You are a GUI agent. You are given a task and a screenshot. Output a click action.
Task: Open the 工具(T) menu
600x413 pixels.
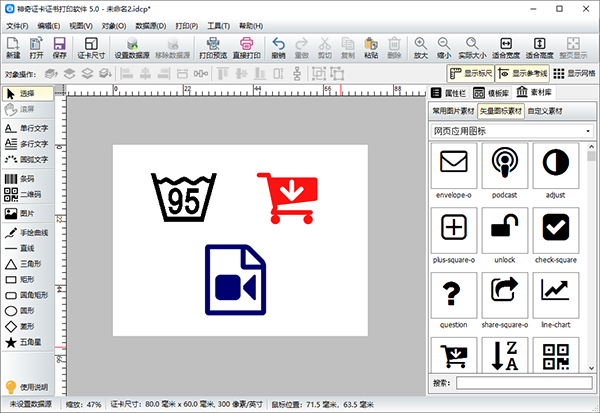(219, 26)
